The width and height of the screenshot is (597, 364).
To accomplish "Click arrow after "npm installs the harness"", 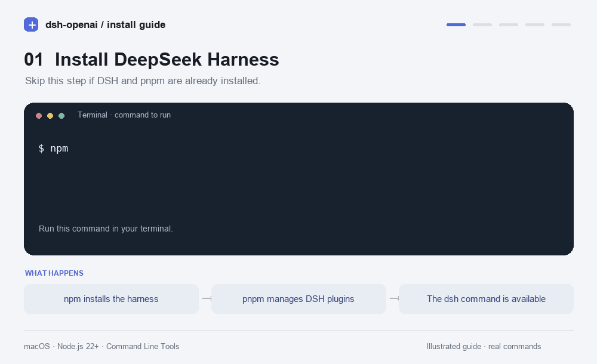I will coord(207,298).
